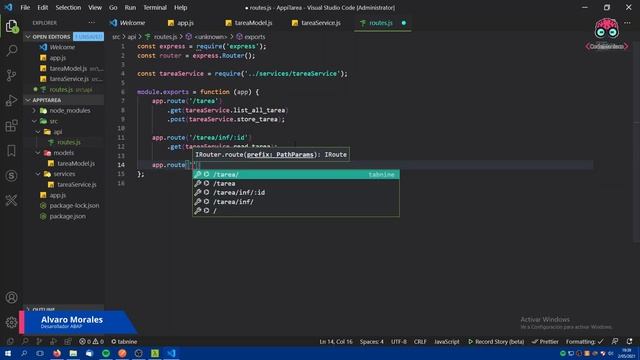Open the Manage gear icon
Image resolution: width=640 pixels, height=360 pixels.
[x=11, y=322]
